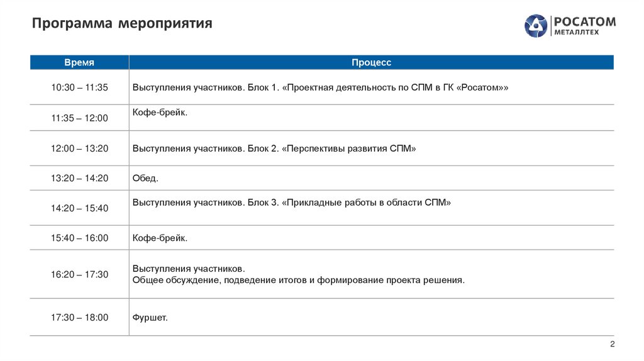Image resolution: width=644 pixels, height=361 pixels.
Task: Click the Фуршет entry
Action: click(150, 318)
